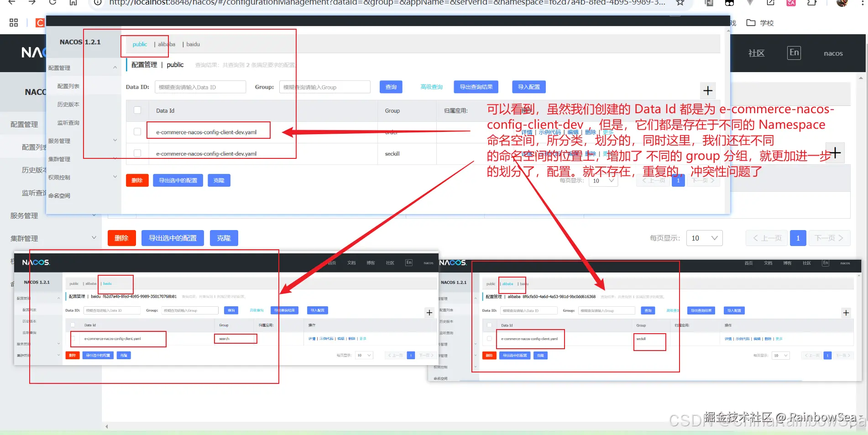
Task: Click the red 删除 button on the main page
Action: pyautogui.click(x=121, y=238)
